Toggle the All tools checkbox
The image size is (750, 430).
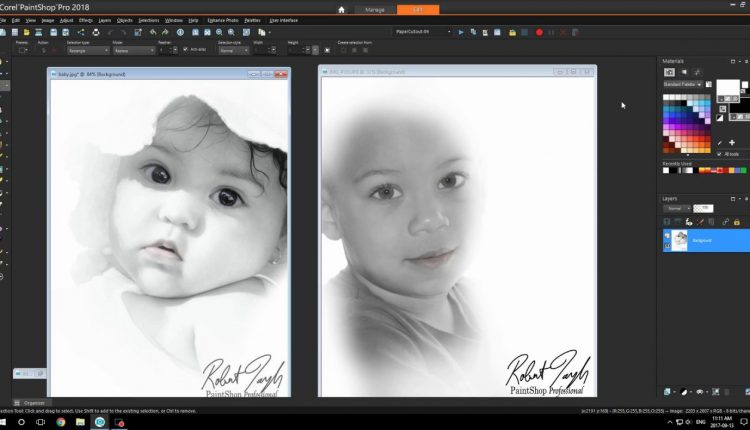tap(719, 154)
